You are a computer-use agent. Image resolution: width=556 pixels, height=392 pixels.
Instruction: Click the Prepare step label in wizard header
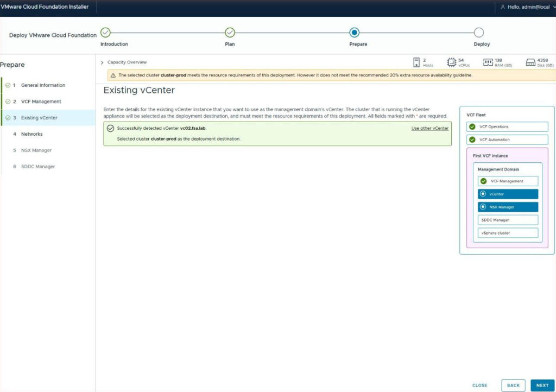tap(358, 45)
